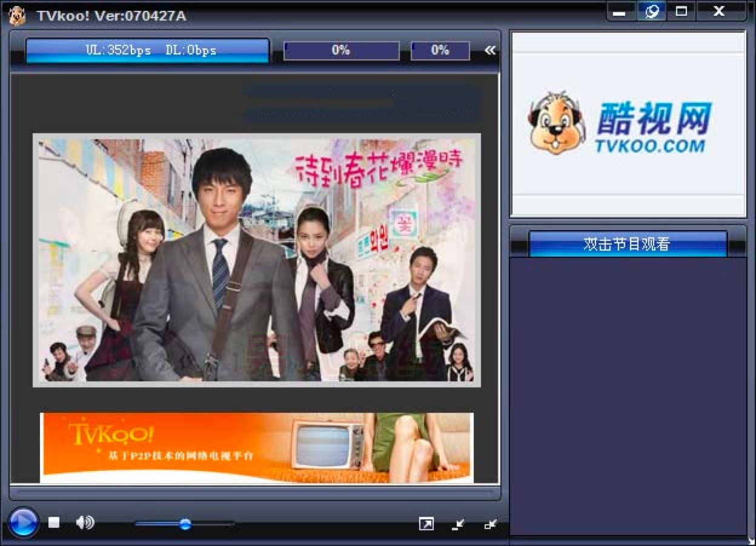This screenshot has width=756, height=546.
Task: Click the first 0% progress bar
Action: pos(341,51)
